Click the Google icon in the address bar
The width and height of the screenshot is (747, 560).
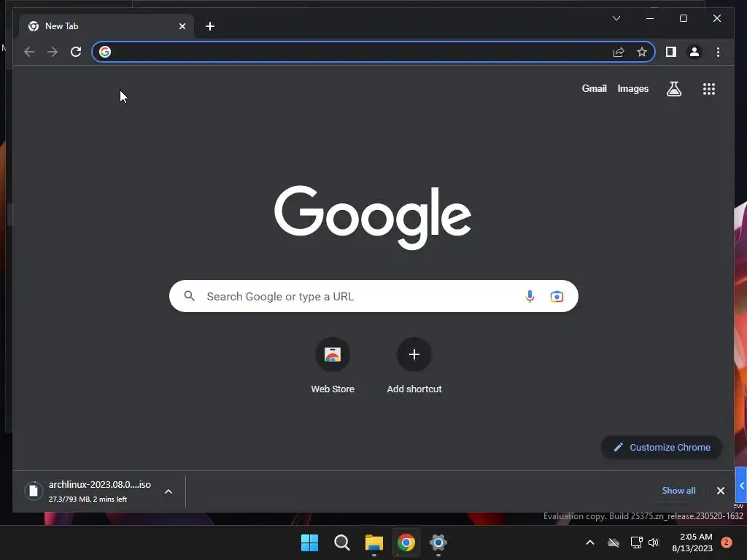point(105,52)
